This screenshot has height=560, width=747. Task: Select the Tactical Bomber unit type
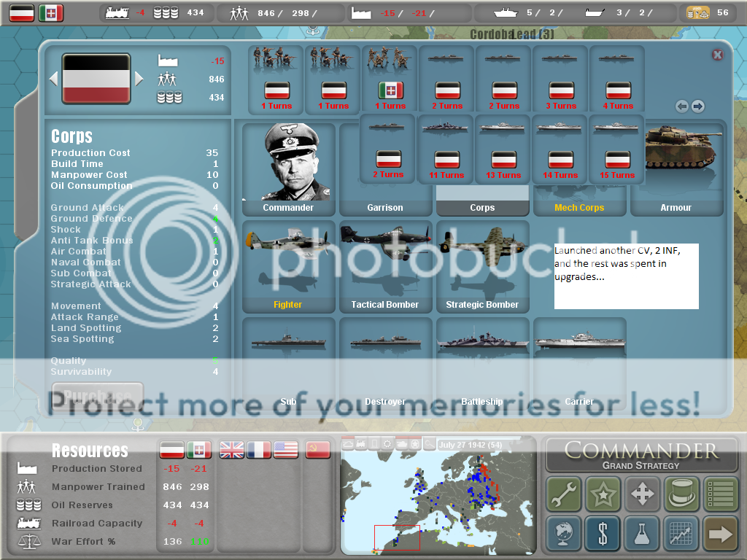coord(384,267)
